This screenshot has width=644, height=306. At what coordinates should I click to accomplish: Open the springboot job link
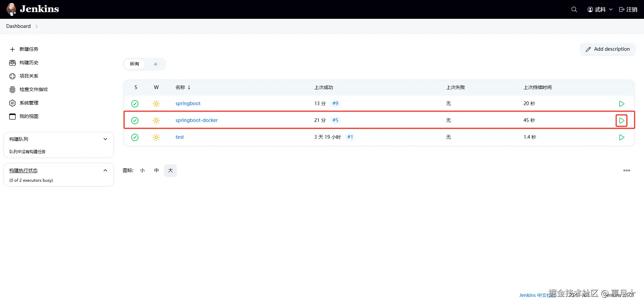point(188,103)
